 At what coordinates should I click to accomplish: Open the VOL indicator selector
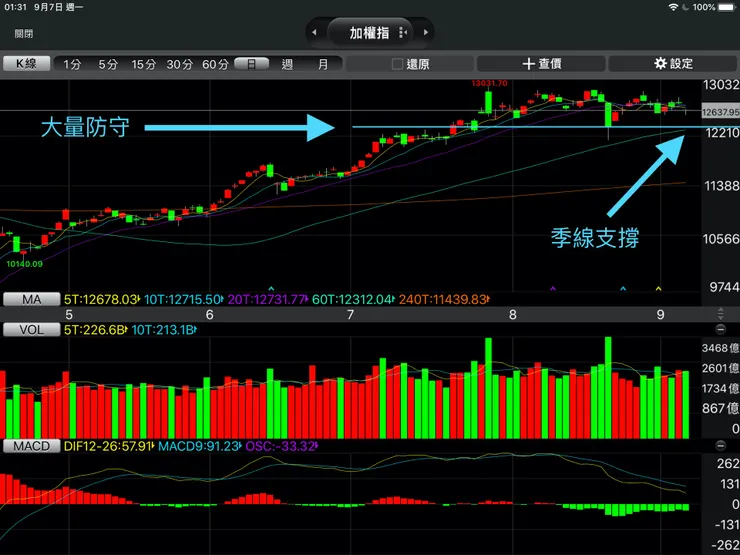tap(32, 329)
